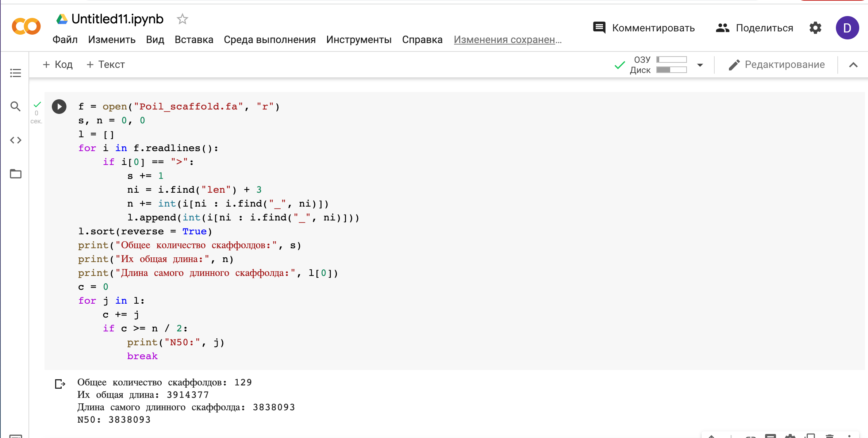Run the code cell with the play button
Screen dimensions: 868x438
point(59,107)
